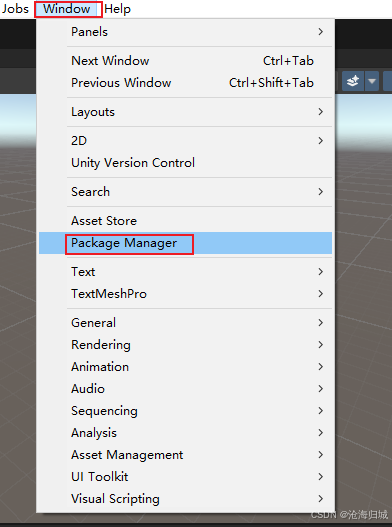
Task: Open the Analysis submenu
Action: pyautogui.click(x=185, y=433)
